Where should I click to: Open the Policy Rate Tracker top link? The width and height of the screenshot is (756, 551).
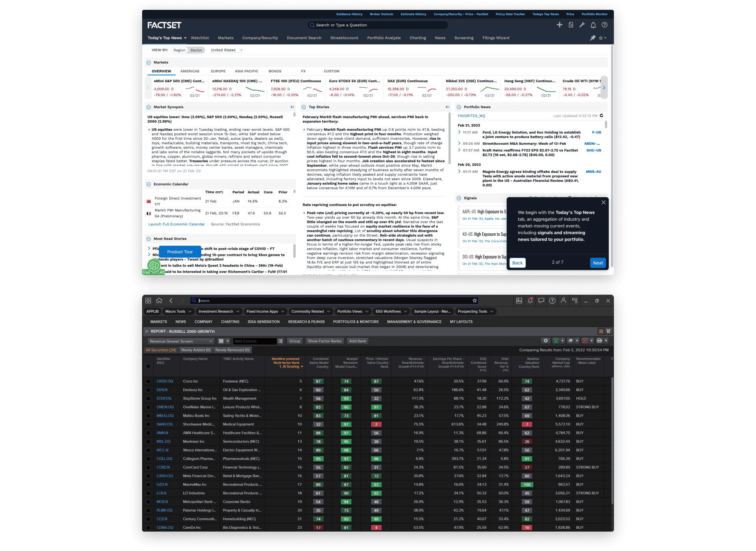click(510, 14)
